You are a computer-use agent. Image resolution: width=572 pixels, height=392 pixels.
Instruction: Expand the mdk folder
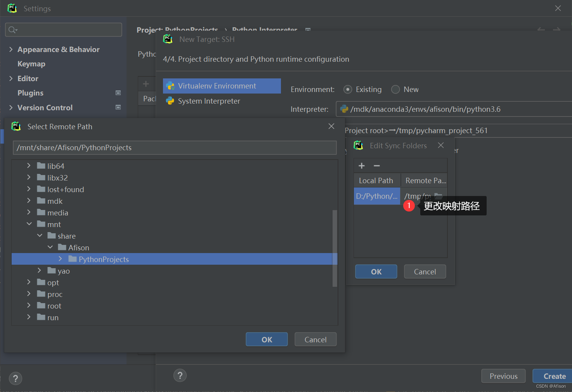[29, 200]
